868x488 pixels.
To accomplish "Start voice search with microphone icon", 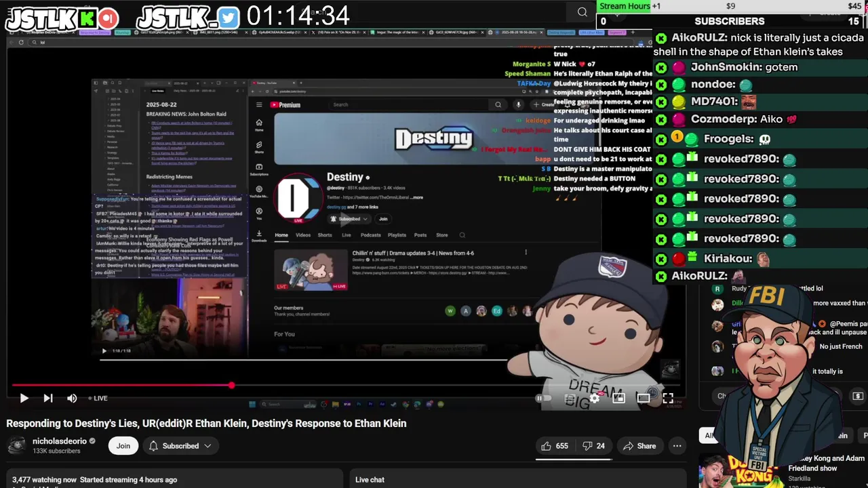I will pyautogui.click(x=518, y=104).
